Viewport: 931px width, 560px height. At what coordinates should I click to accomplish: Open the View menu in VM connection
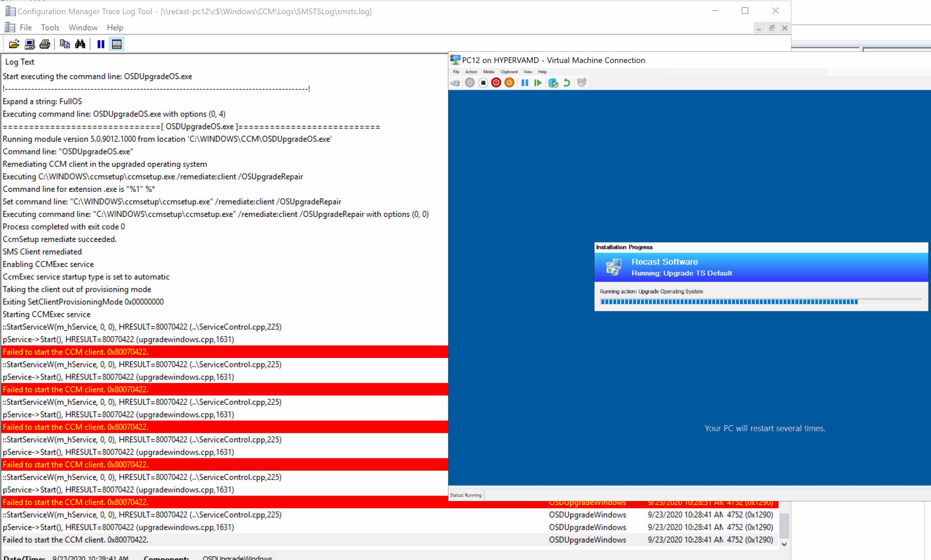tap(527, 72)
